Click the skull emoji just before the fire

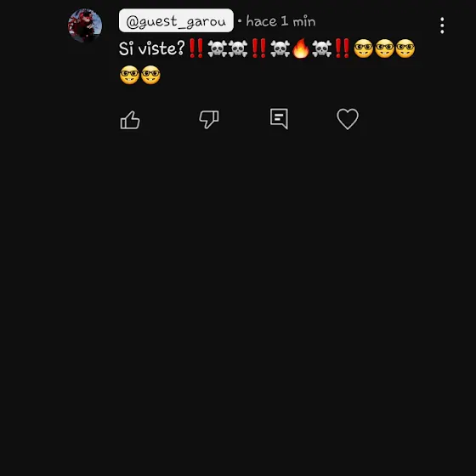click(x=280, y=48)
